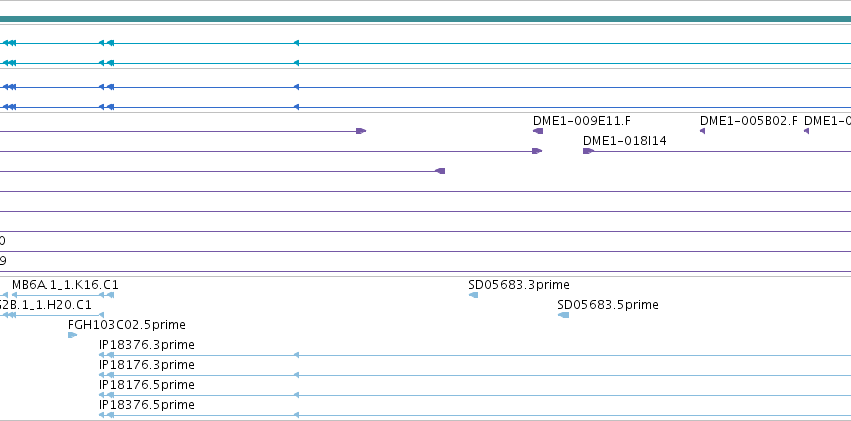
Task: Click the purple glyph under DME1-009E11.F
Action: pos(538,131)
